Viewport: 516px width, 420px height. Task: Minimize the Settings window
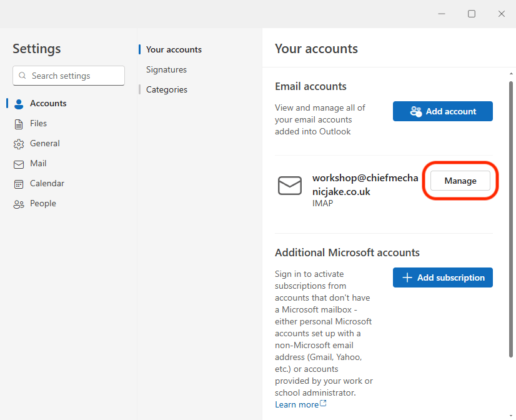pyautogui.click(x=442, y=14)
